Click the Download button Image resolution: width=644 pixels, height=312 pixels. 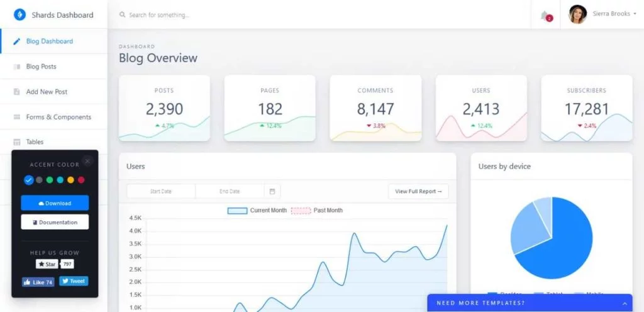pos(55,203)
